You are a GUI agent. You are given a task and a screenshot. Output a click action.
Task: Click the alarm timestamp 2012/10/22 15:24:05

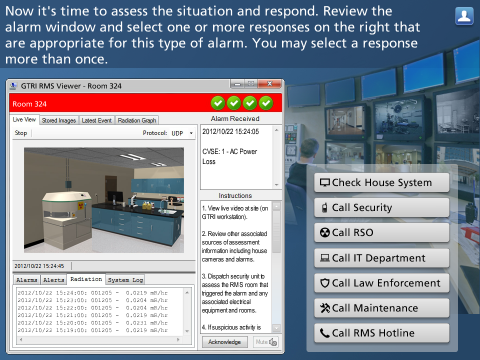pos(231,131)
